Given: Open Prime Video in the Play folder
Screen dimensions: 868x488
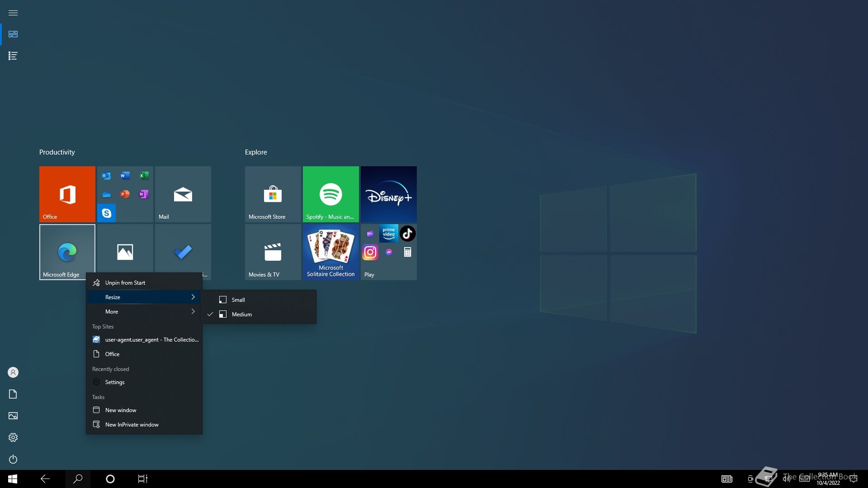Looking at the screenshot, I should coord(389,233).
